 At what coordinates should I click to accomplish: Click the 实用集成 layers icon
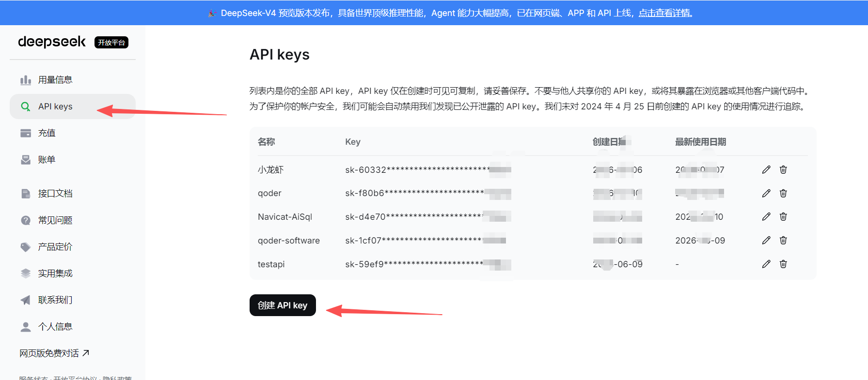coord(26,274)
